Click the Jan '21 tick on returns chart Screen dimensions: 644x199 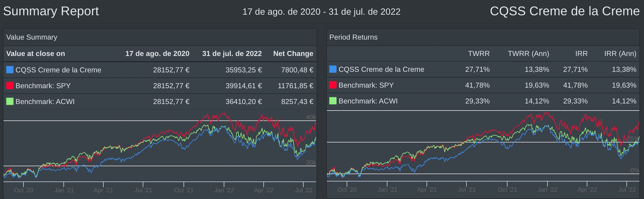point(387,189)
